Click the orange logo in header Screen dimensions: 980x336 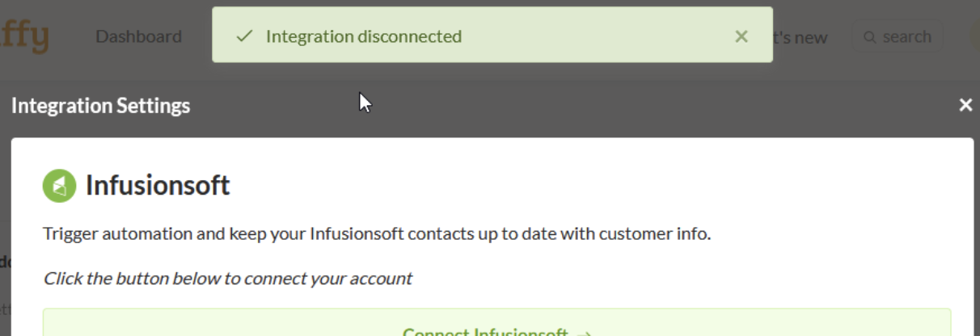pyautogui.click(x=24, y=36)
